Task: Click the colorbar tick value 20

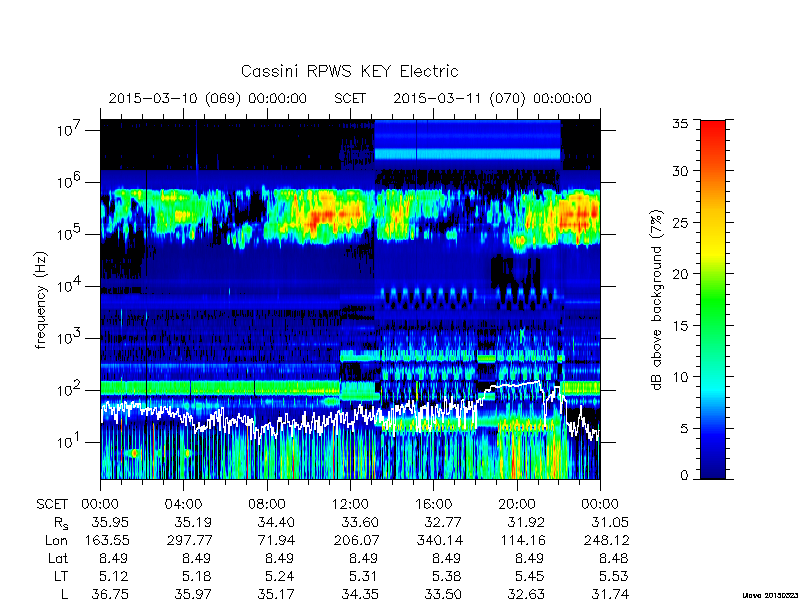Action: (681, 273)
